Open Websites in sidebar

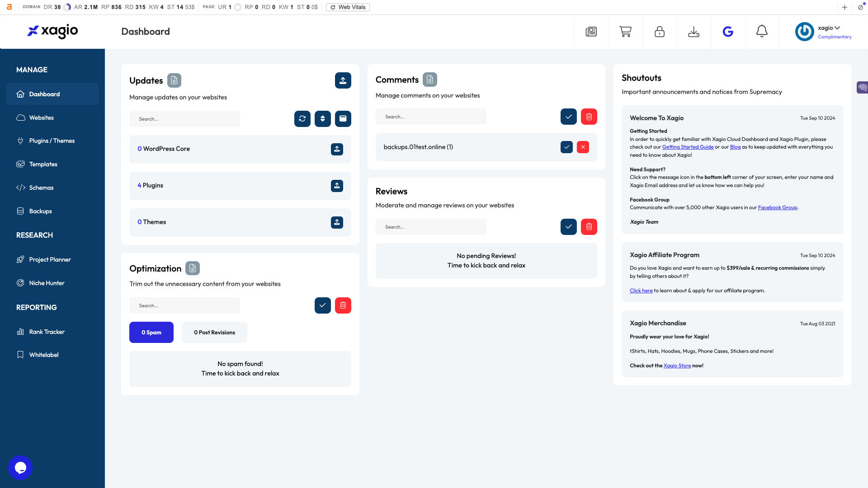pyautogui.click(x=52, y=117)
